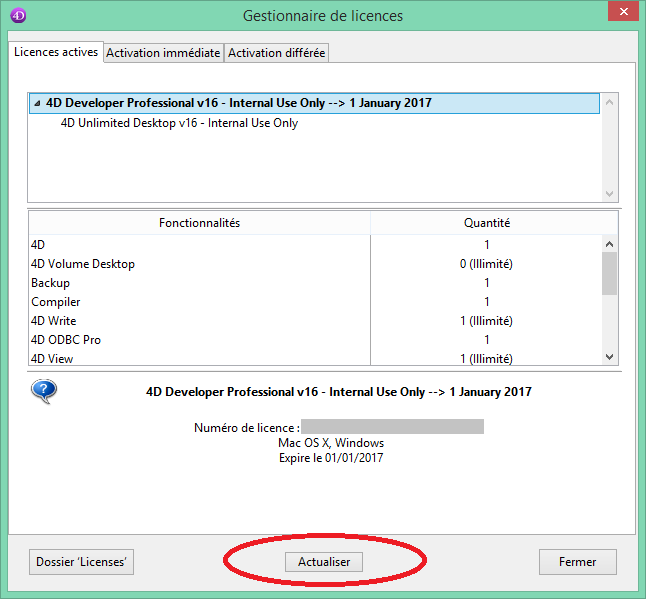Click the Fermer button
The height and width of the screenshot is (599, 646).
pyautogui.click(x=578, y=562)
